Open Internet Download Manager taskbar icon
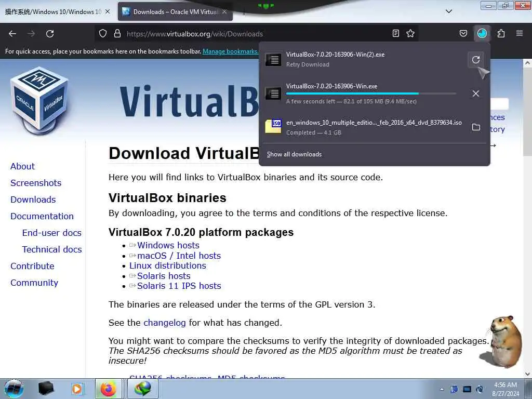The width and height of the screenshot is (532, 399). pos(143,389)
